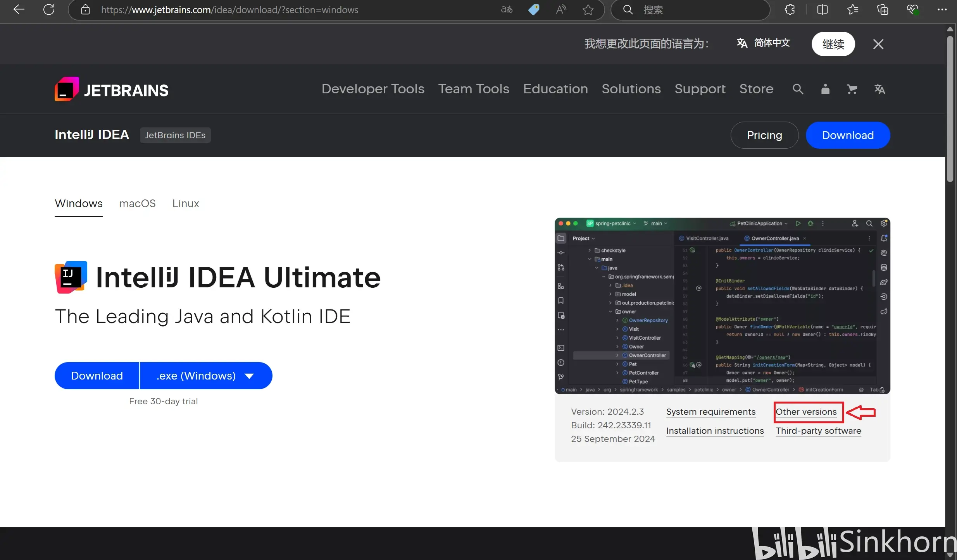Open the JetBrains account icon
The width and height of the screenshot is (957, 560).
click(x=825, y=89)
